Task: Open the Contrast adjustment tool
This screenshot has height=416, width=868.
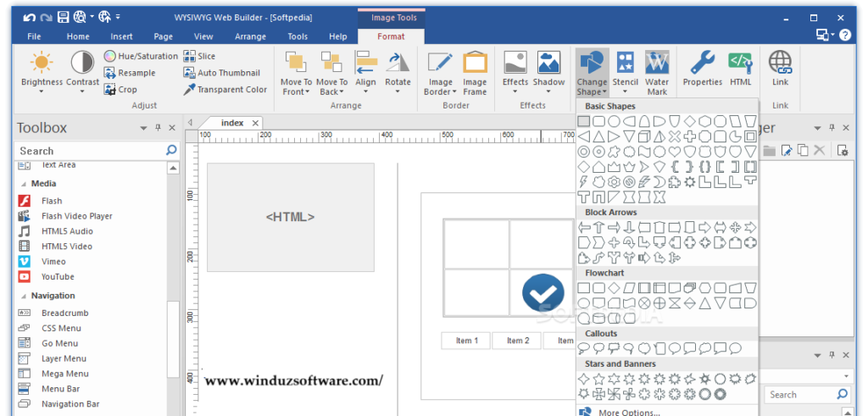Action: pos(82,71)
